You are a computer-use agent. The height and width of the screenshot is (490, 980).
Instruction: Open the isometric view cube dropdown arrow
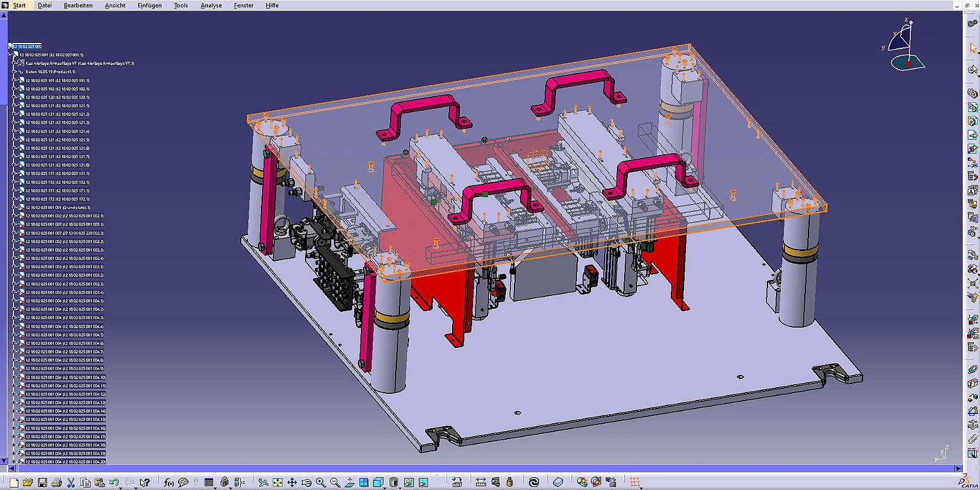[x=386, y=487]
